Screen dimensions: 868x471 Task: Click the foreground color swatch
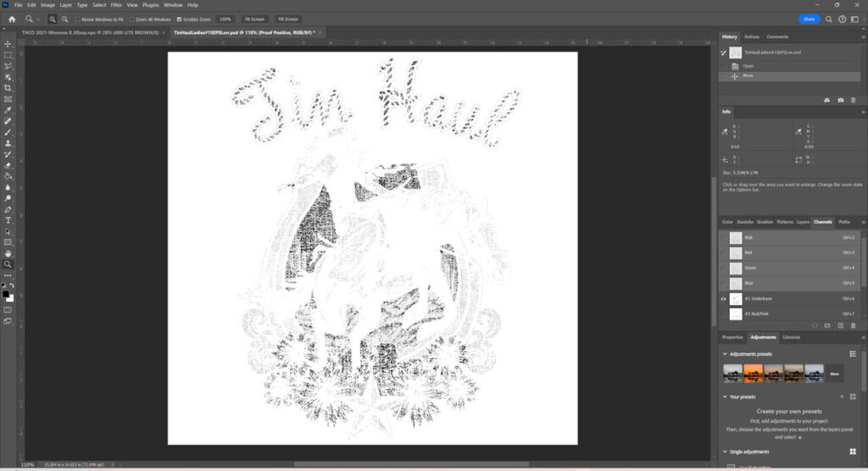coord(6,293)
